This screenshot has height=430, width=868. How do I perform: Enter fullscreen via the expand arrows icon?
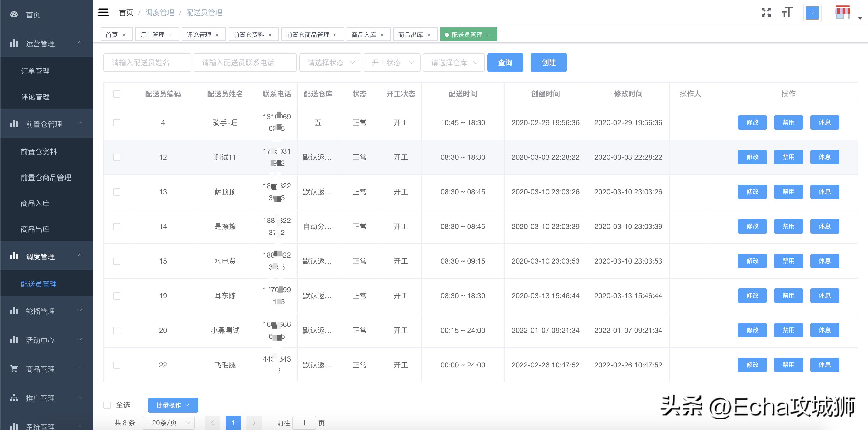tap(766, 12)
